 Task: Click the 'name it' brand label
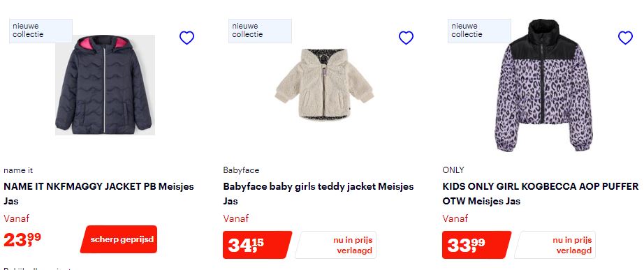click(18, 170)
